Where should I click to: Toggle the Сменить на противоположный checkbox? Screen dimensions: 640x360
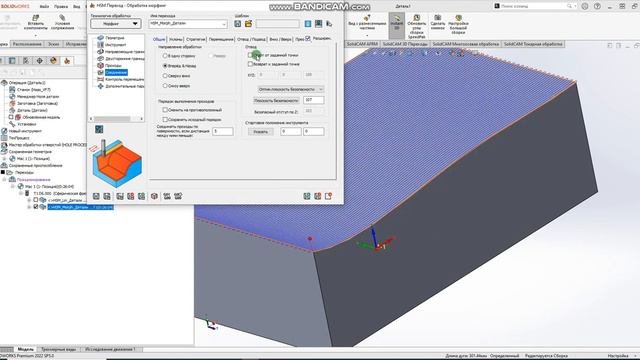pos(165,110)
